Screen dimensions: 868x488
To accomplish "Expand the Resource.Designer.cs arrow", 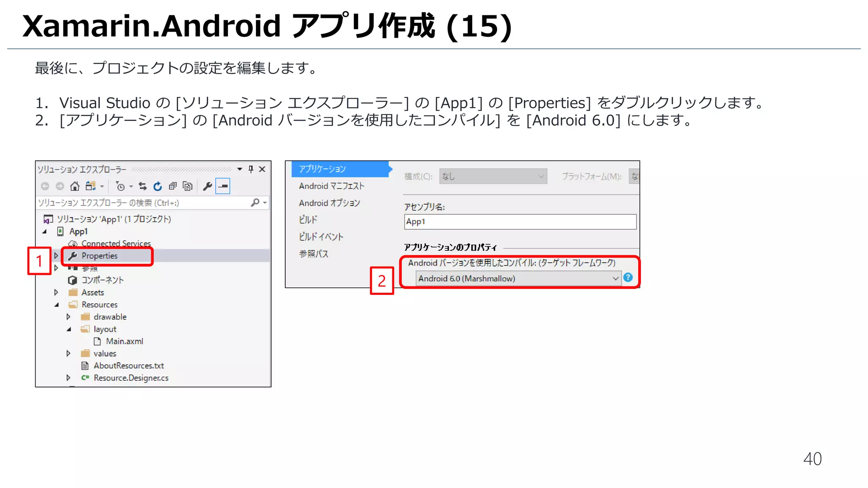I will (68, 378).
